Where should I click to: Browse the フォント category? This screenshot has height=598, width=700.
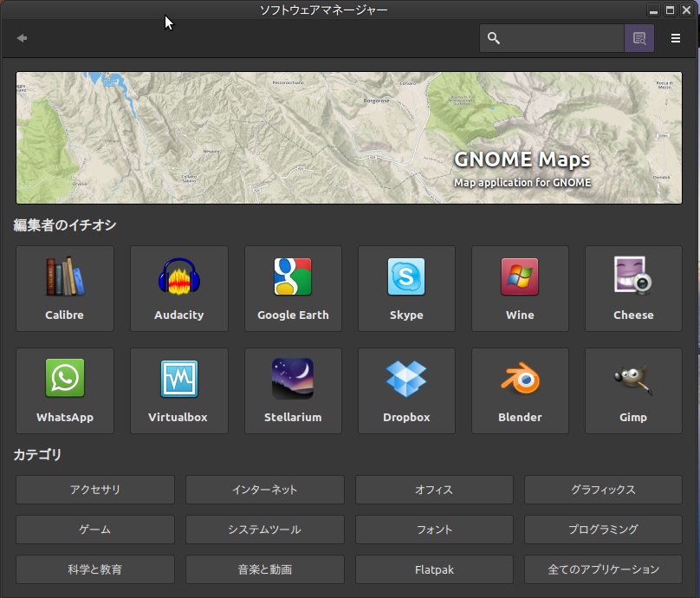tap(434, 530)
